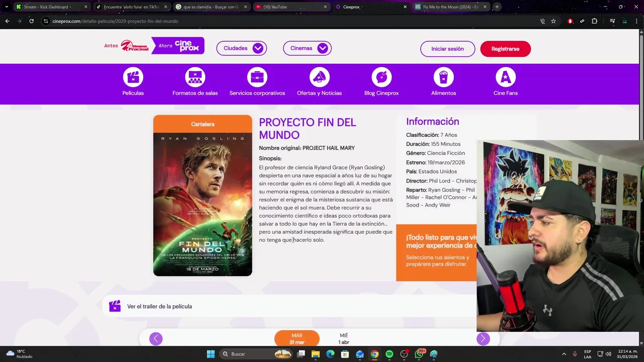Open the Películas icon in navigation bar
Image resolution: width=644 pixels, height=362 pixels.
tap(133, 77)
